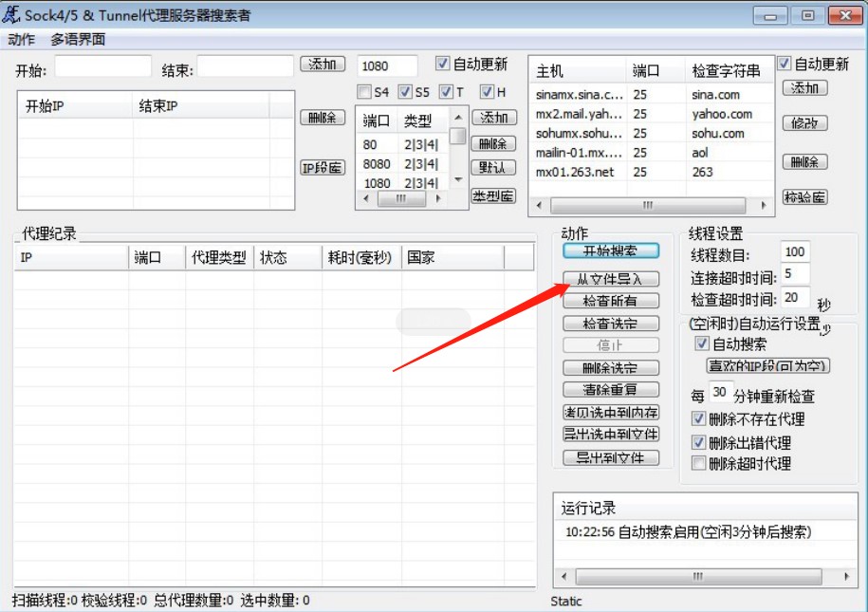Click the port input field showing 1080
This screenshot has height=612, width=868.
pos(387,66)
